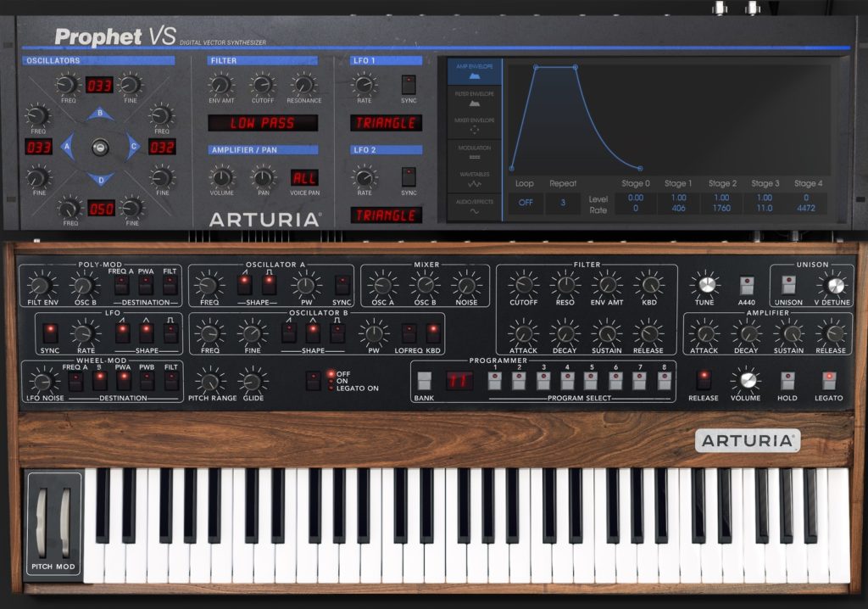Viewport: 868px width, 609px height.
Task: Click the program number display in Programmer
Action: (459, 381)
